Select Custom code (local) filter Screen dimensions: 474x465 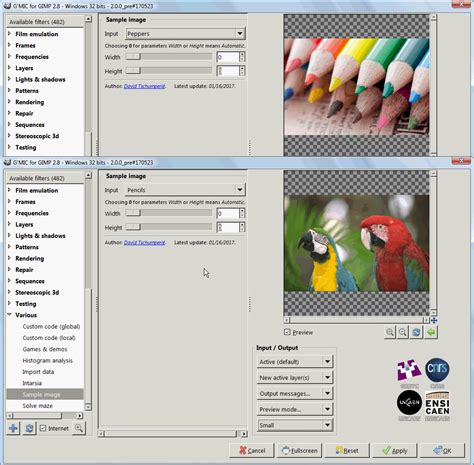[x=49, y=338]
